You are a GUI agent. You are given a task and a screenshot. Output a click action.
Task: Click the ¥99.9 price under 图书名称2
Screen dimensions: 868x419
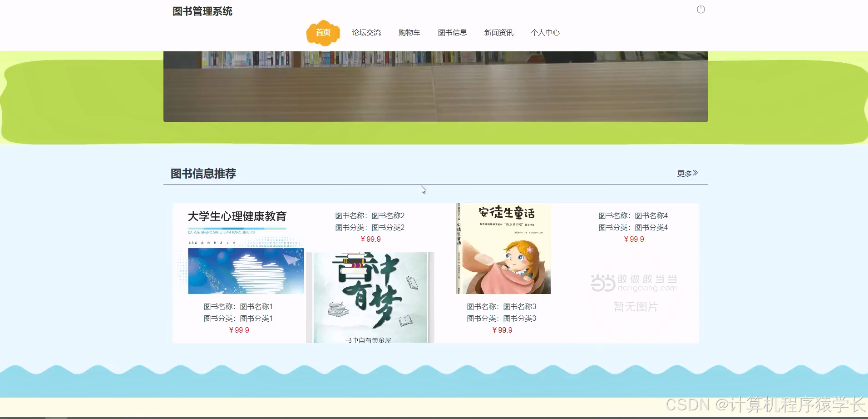pyautogui.click(x=371, y=239)
